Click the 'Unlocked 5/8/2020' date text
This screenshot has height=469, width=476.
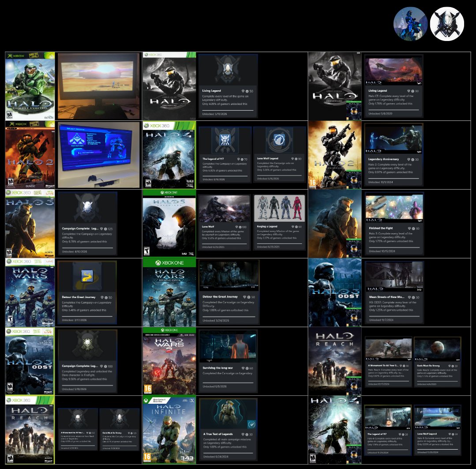point(380,113)
